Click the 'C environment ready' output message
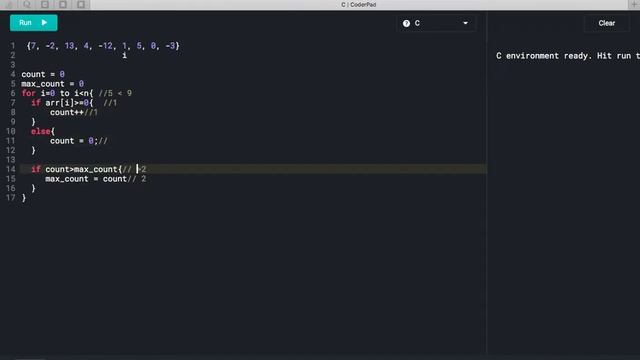Viewport: 640px width, 360px height. pos(567,56)
